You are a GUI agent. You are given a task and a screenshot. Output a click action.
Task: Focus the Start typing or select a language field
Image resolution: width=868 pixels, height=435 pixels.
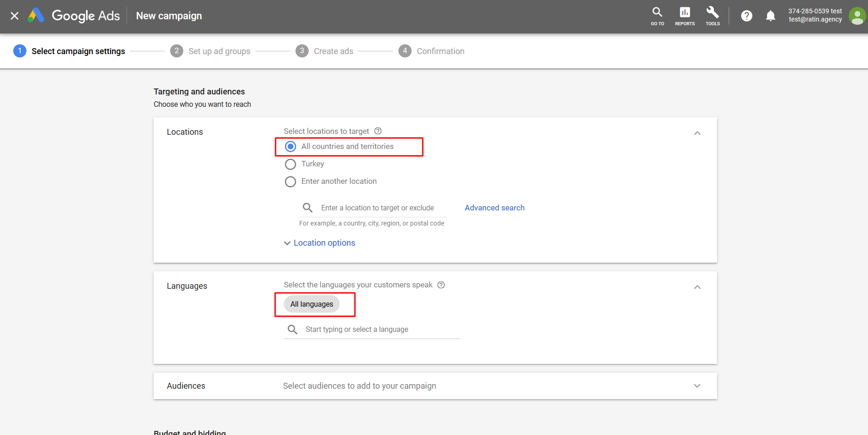point(372,329)
